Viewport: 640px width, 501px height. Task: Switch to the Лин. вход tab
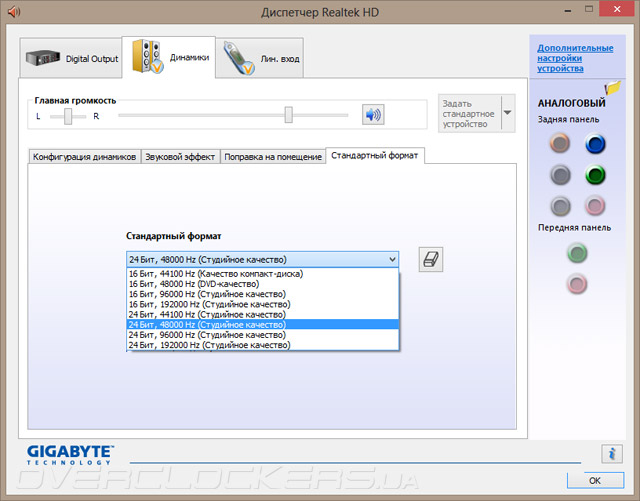[x=260, y=58]
